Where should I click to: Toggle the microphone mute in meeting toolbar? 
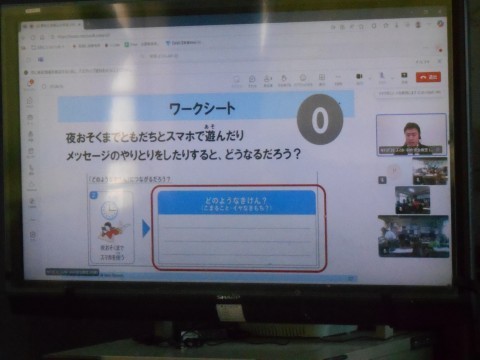click(x=382, y=76)
